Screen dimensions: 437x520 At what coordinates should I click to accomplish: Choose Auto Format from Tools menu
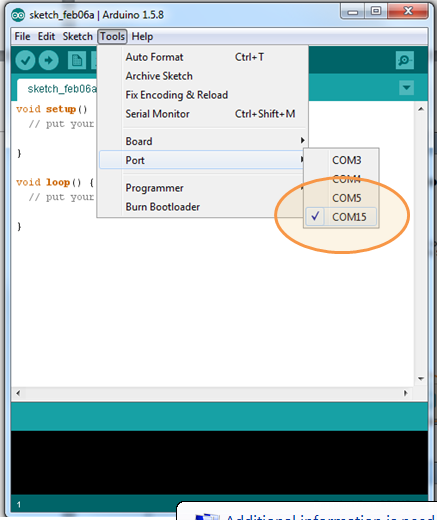[203, 57]
